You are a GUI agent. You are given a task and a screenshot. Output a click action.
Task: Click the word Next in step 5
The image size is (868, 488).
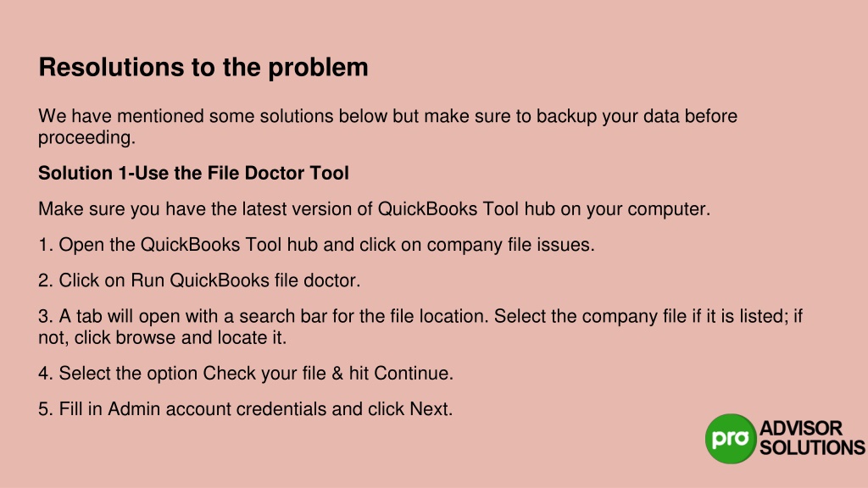coord(430,409)
